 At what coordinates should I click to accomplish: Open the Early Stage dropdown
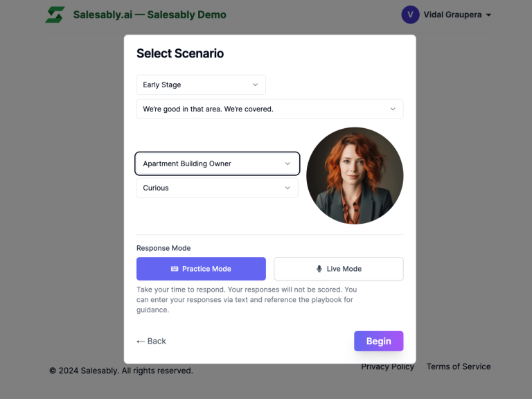[x=201, y=85]
